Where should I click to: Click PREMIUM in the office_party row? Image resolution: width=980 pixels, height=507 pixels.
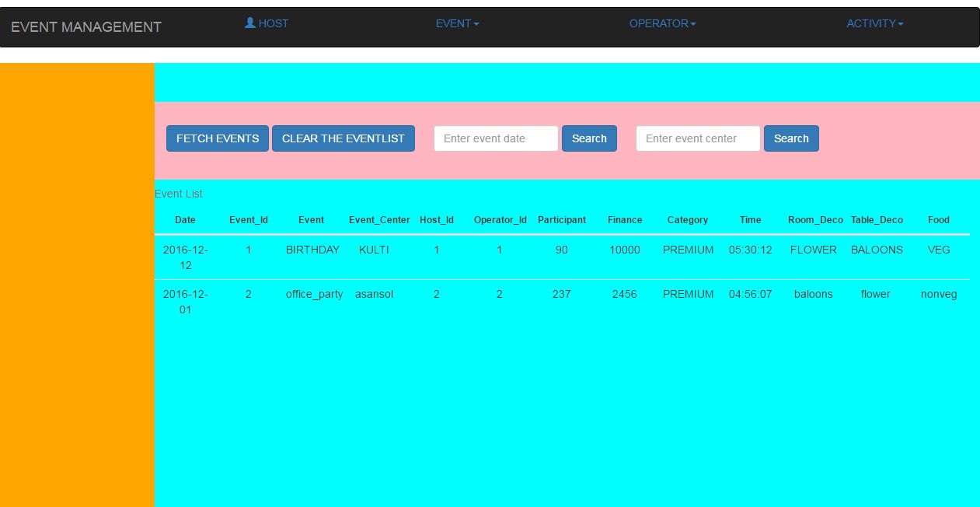(688, 294)
